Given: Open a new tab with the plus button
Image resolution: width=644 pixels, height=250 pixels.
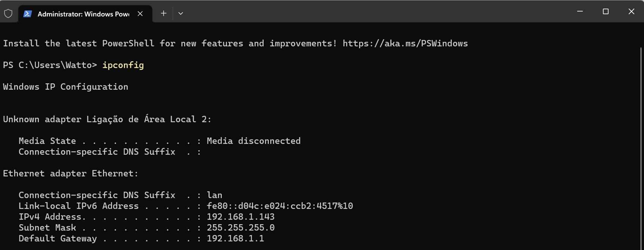Looking at the screenshot, I should click(164, 13).
